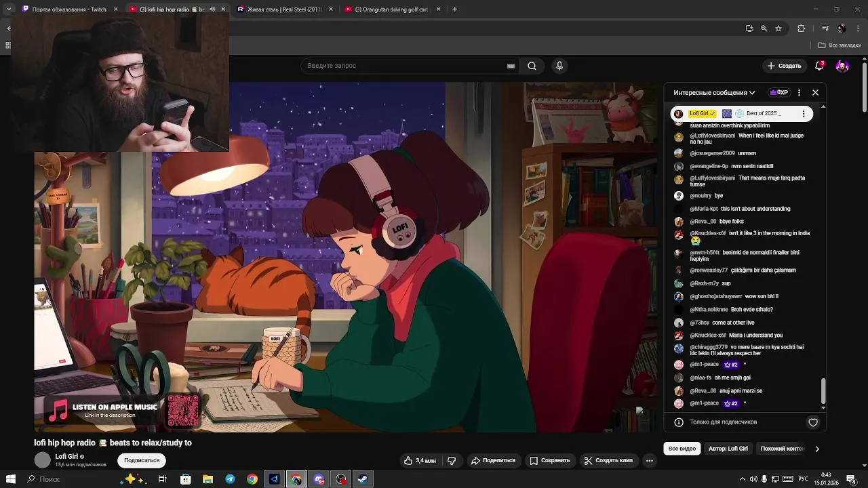Click the Поделиться share button
The width and height of the screenshot is (868, 488).
494,460
